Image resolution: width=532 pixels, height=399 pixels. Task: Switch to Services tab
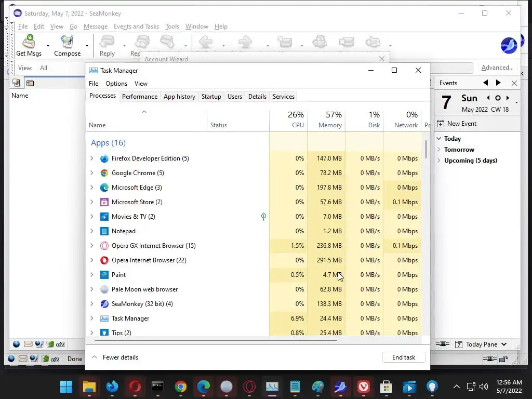click(284, 97)
